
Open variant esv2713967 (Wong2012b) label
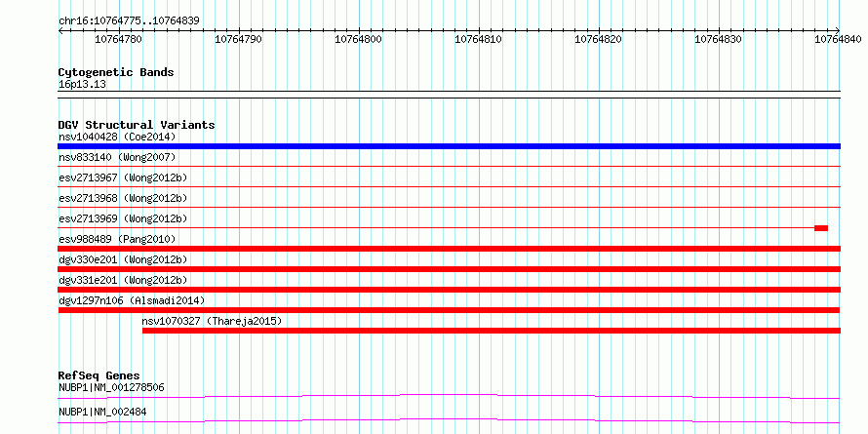[123, 178]
